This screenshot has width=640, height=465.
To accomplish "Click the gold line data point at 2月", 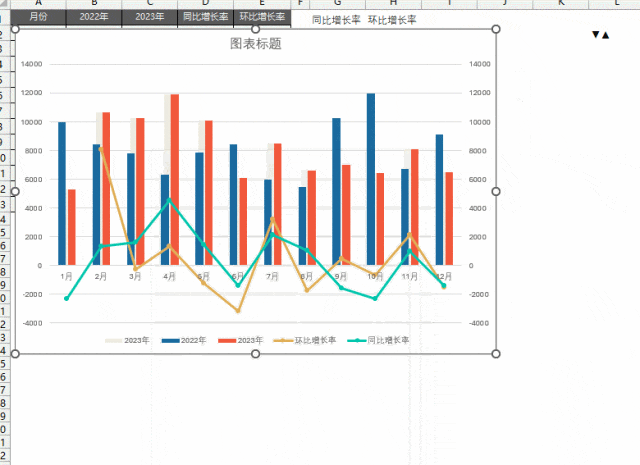I will click(101, 149).
